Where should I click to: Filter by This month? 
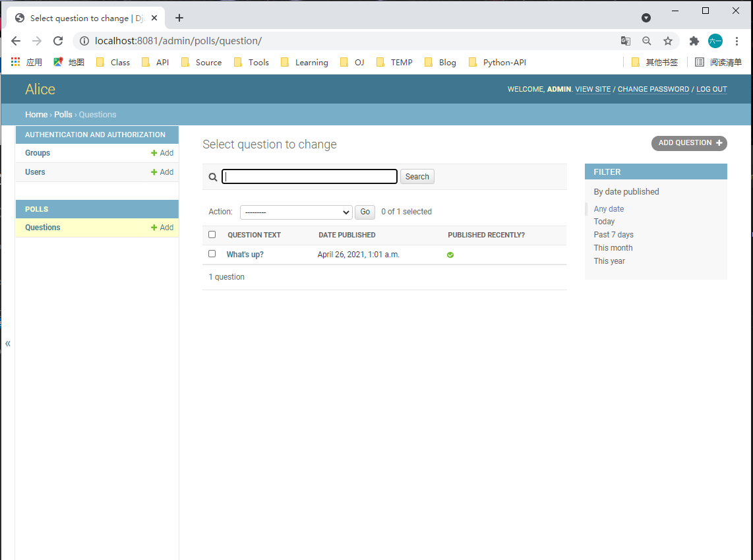[x=613, y=248]
